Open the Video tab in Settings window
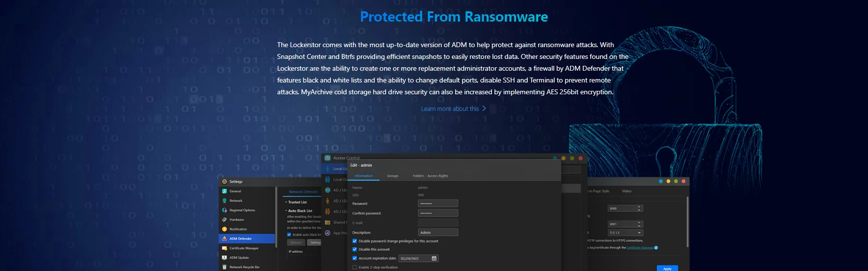This screenshot has height=271, width=868. [627, 191]
